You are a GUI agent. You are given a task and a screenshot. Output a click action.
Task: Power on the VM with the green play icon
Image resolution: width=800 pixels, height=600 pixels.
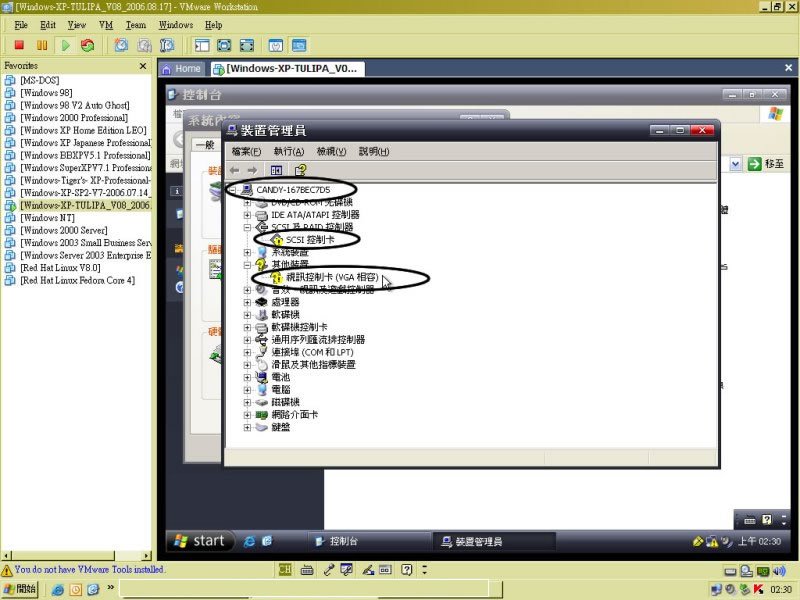pos(65,45)
